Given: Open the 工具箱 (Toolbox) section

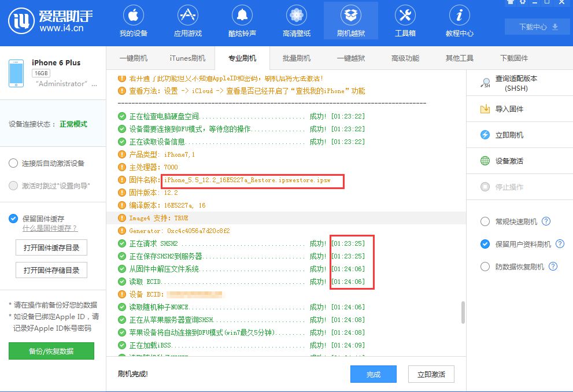Looking at the screenshot, I should click(x=405, y=20).
